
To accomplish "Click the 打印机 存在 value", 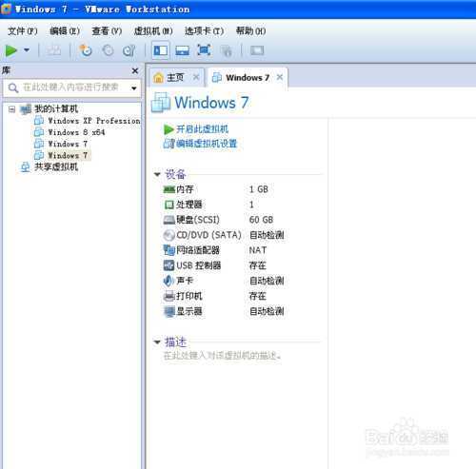I will pos(257,296).
